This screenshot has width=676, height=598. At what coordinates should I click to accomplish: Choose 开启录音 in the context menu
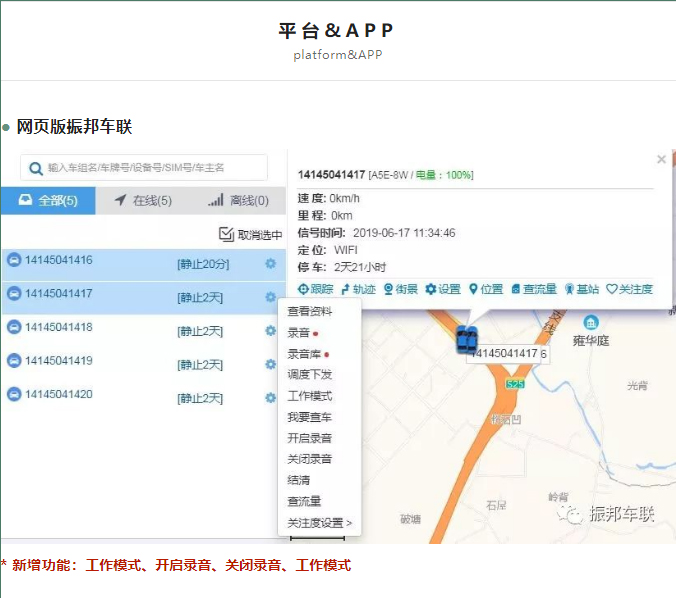pyautogui.click(x=309, y=438)
